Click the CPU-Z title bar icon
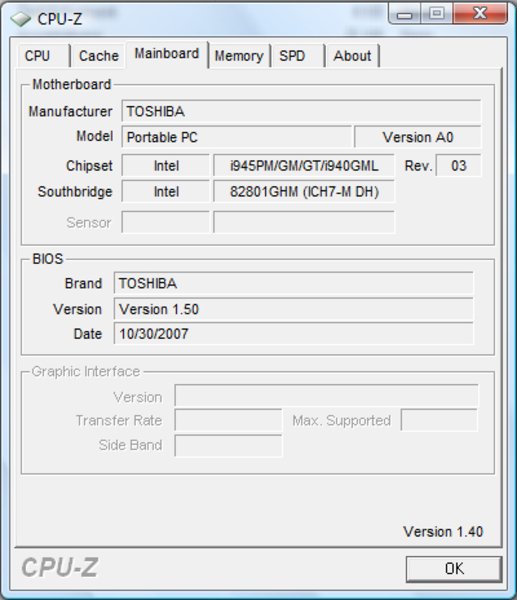This screenshot has height=600, width=517. coord(20,18)
